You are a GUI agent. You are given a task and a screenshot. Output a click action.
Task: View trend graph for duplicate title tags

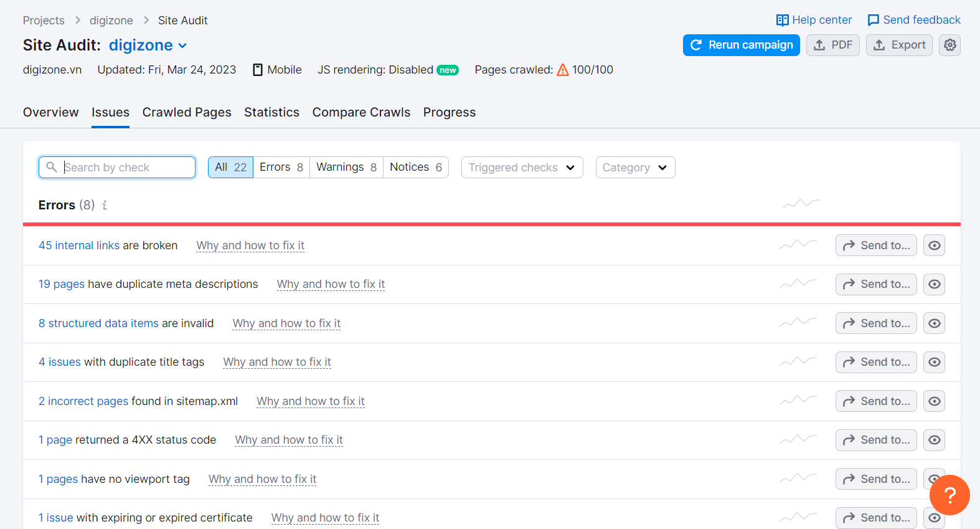pos(798,361)
